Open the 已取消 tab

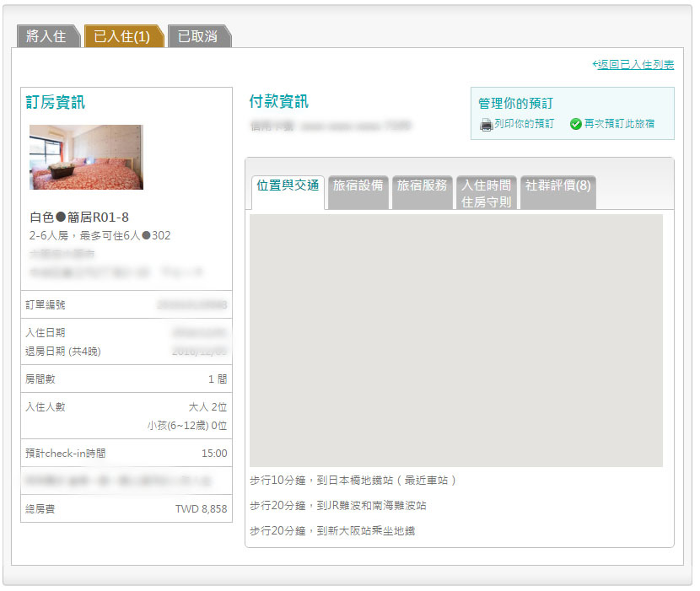point(198,36)
